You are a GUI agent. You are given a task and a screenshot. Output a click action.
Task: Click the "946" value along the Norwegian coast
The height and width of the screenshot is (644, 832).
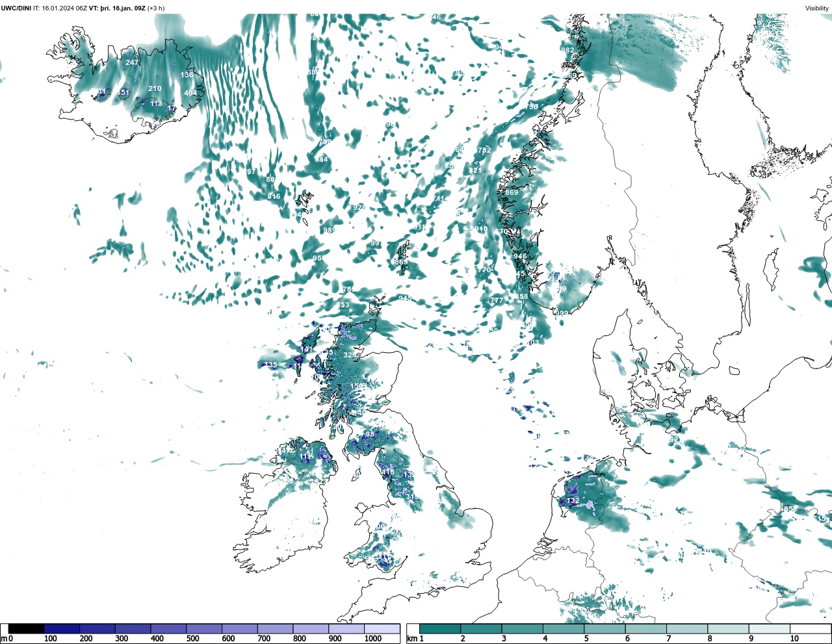click(520, 256)
